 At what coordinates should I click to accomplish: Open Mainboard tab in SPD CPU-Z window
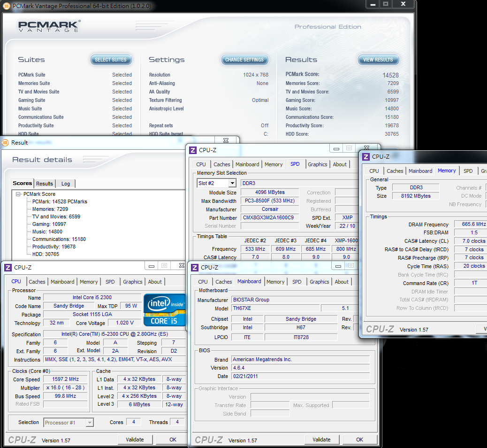(247, 164)
